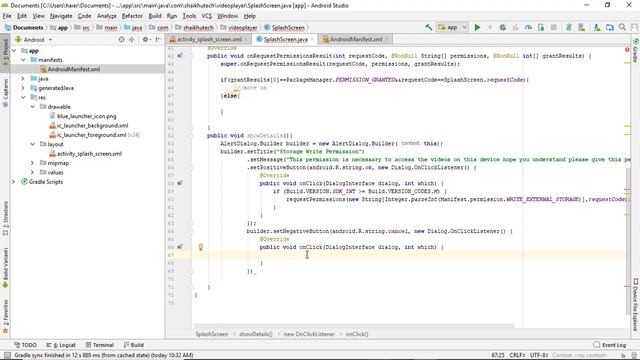
Task: Expand the java folder
Action: 23,78
